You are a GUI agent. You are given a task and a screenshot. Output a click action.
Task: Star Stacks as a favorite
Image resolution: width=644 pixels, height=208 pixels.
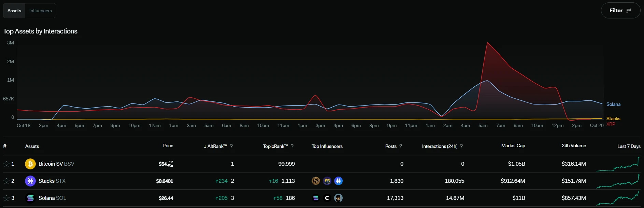[6, 181]
